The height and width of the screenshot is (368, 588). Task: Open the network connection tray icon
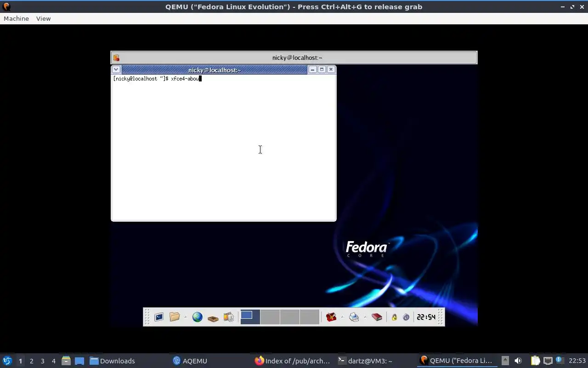click(x=548, y=361)
